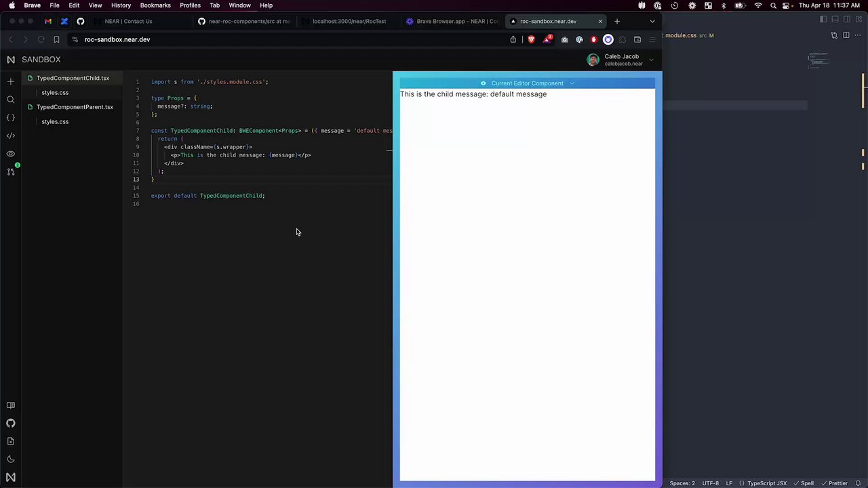Click Spaces: 2 in VS Code status bar
868x488 pixels.
coord(682,483)
